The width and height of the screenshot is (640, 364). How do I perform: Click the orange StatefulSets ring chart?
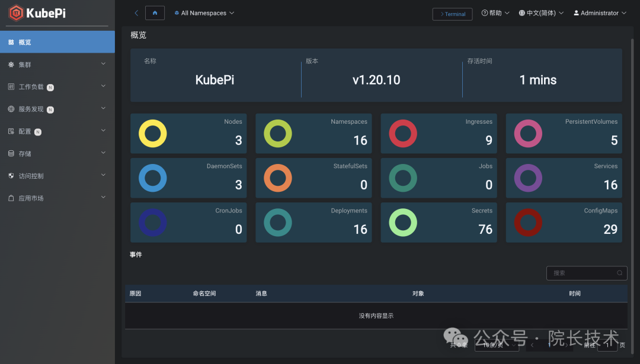point(278,178)
